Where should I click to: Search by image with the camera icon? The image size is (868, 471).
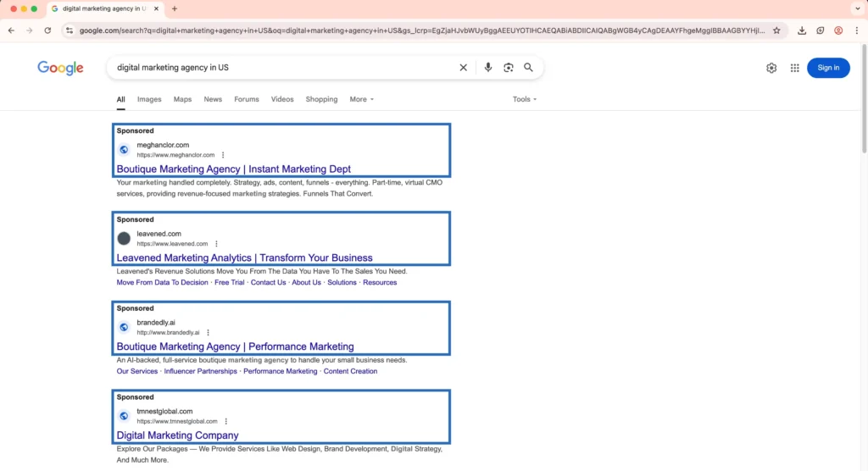[509, 68]
